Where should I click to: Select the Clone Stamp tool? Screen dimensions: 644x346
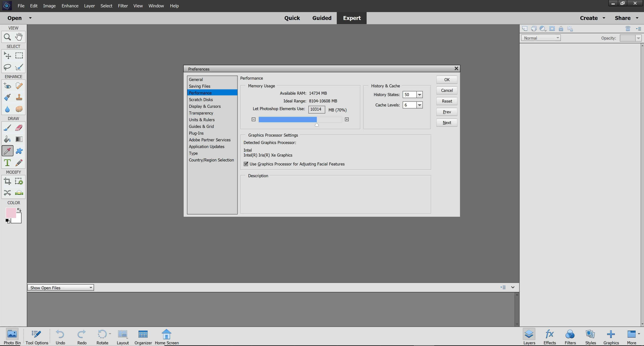19,97
